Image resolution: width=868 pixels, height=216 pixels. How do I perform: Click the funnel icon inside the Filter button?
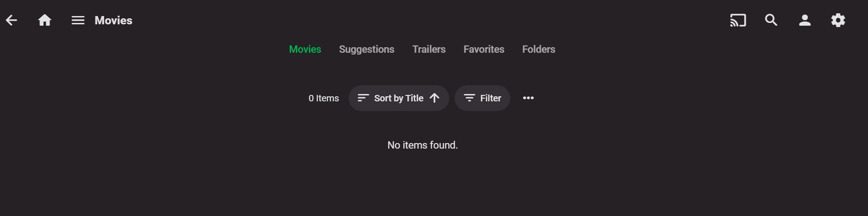point(469,98)
